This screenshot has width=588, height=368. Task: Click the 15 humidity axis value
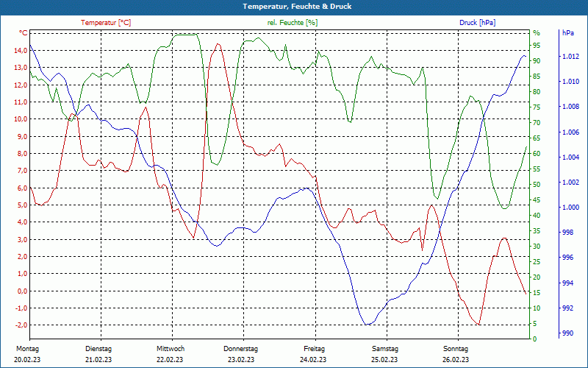(x=537, y=292)
